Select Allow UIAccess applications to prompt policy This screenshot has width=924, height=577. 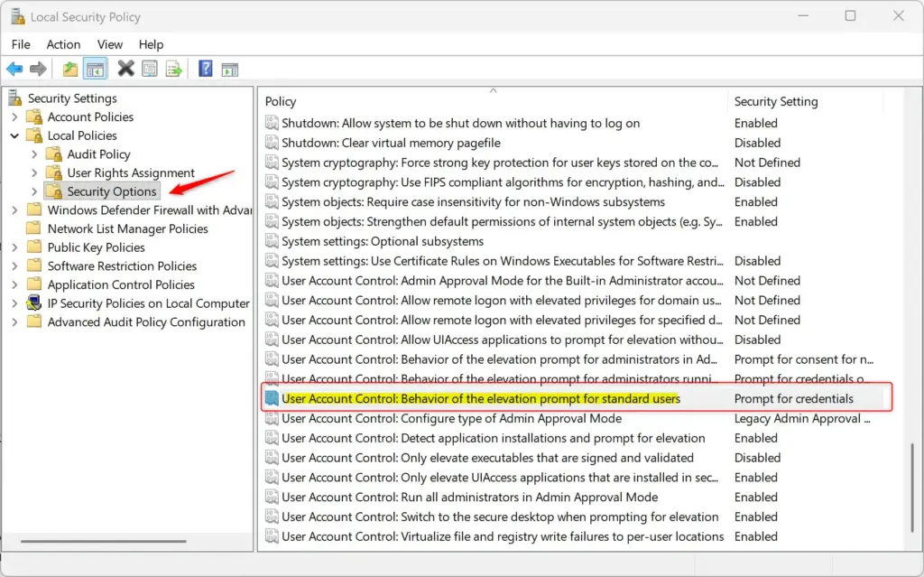(x=502, y=340)
